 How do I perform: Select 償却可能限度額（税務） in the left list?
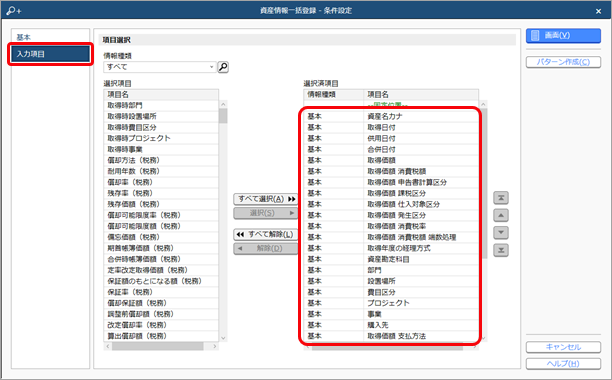[x=161, y=226]
